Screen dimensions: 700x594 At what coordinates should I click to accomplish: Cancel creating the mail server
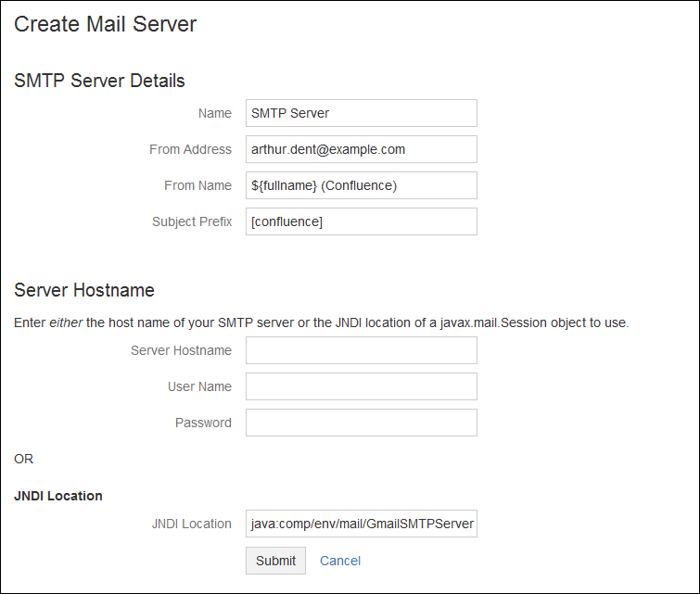pyautogui.click(x=340, y=561)
